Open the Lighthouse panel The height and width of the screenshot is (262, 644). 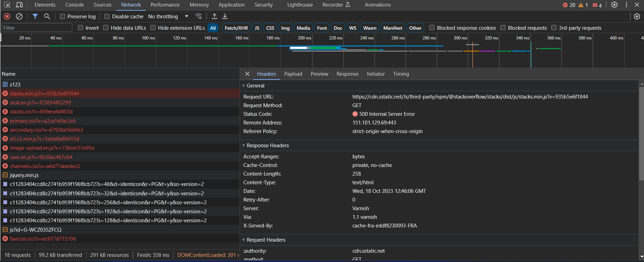[300, 5]
